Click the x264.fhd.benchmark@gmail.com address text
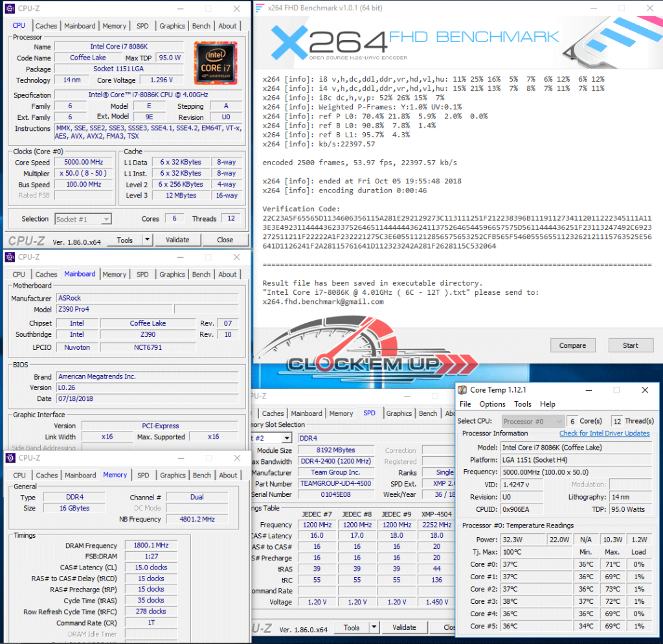Viewport: 663px width, 644px height. pyautogui.click(x=323, y=302)
